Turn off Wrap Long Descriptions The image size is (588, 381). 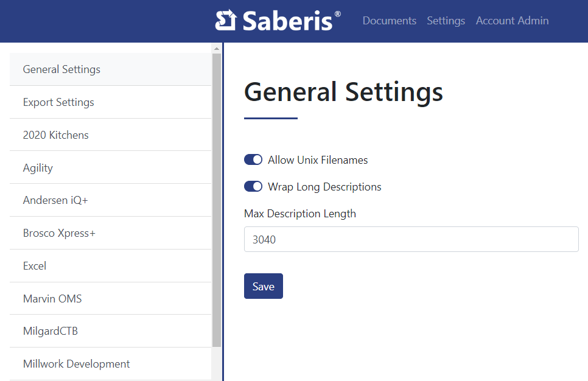(x=253, y=186)
